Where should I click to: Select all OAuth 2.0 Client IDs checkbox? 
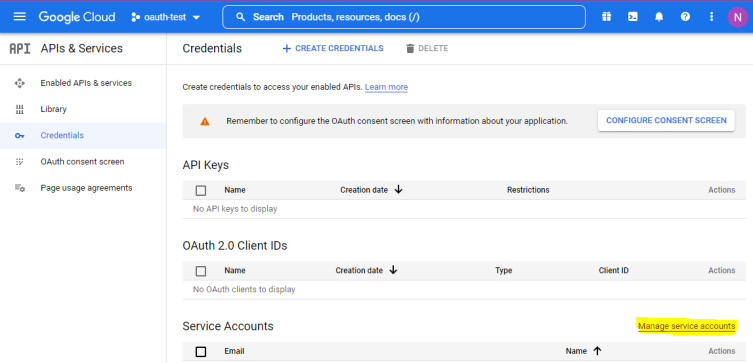coord(201,271)
